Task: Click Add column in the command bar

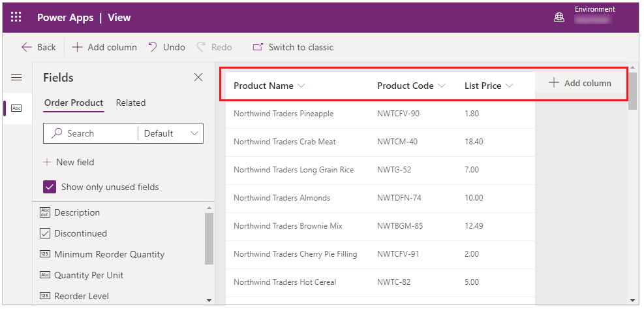Action: coord(104,47)
